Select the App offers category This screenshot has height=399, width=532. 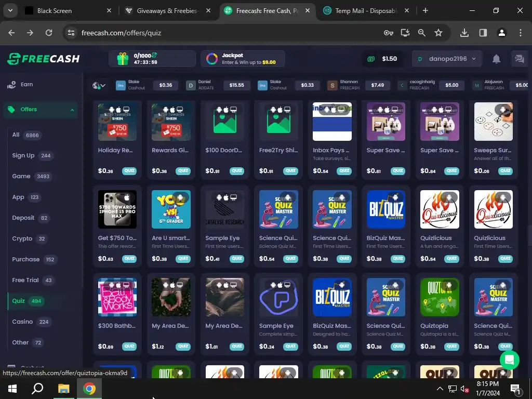pyautogui.click(x=26, y=197)
